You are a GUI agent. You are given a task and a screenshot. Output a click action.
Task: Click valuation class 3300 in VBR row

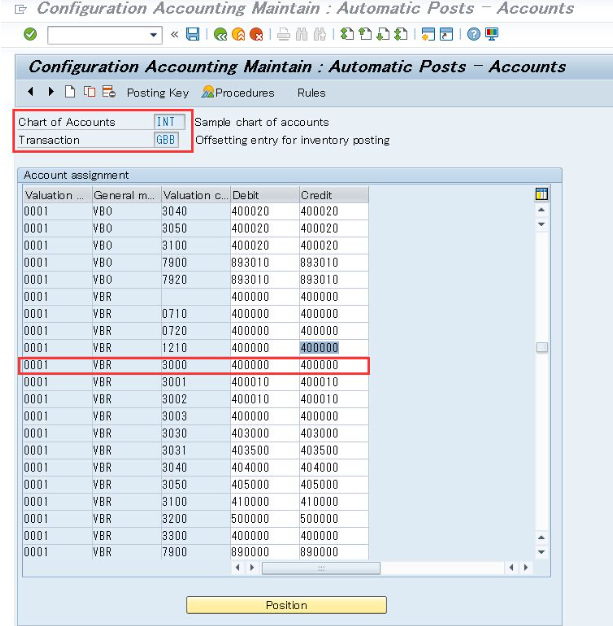click(x=196, y=536)
